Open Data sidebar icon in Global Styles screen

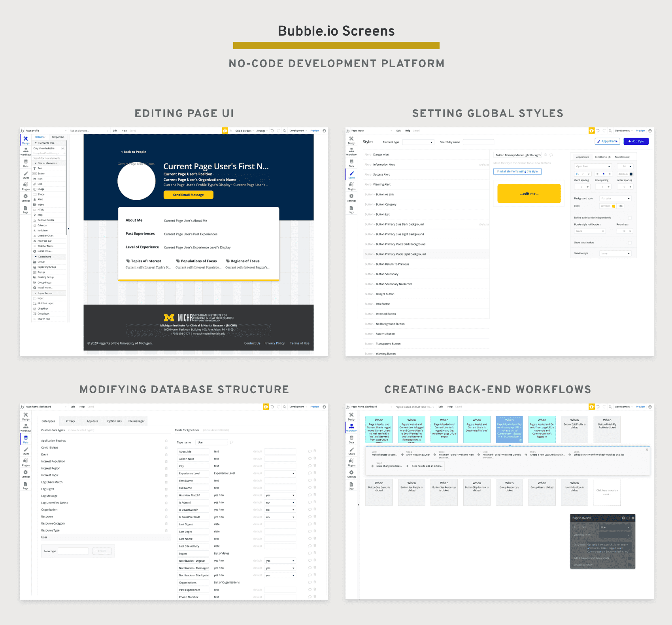[x=351, y=163]
